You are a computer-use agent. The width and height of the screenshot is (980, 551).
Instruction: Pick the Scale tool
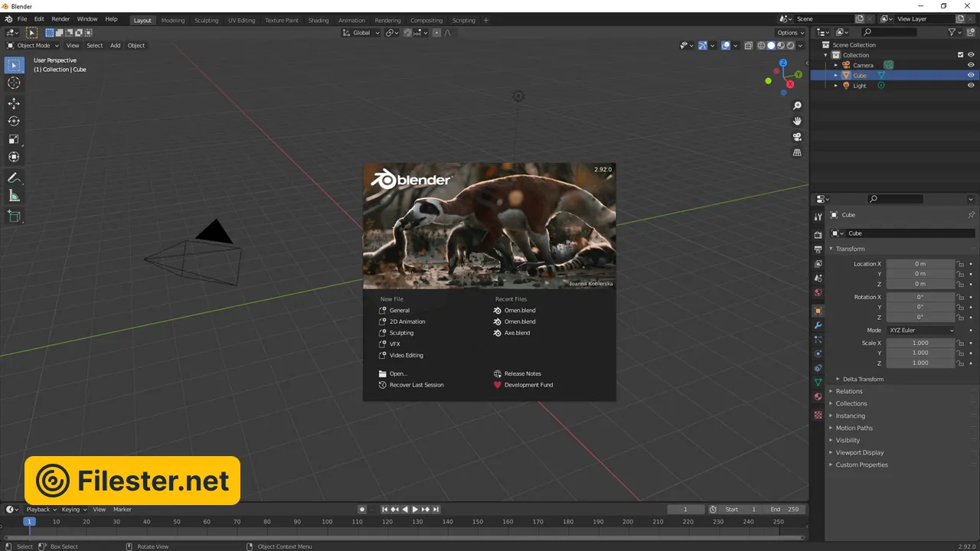[x=14, y=139]
